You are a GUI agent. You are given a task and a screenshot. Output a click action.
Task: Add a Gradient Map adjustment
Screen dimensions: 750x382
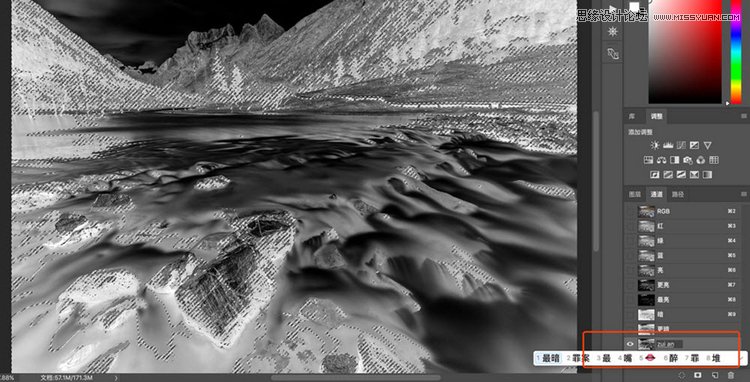707,175
